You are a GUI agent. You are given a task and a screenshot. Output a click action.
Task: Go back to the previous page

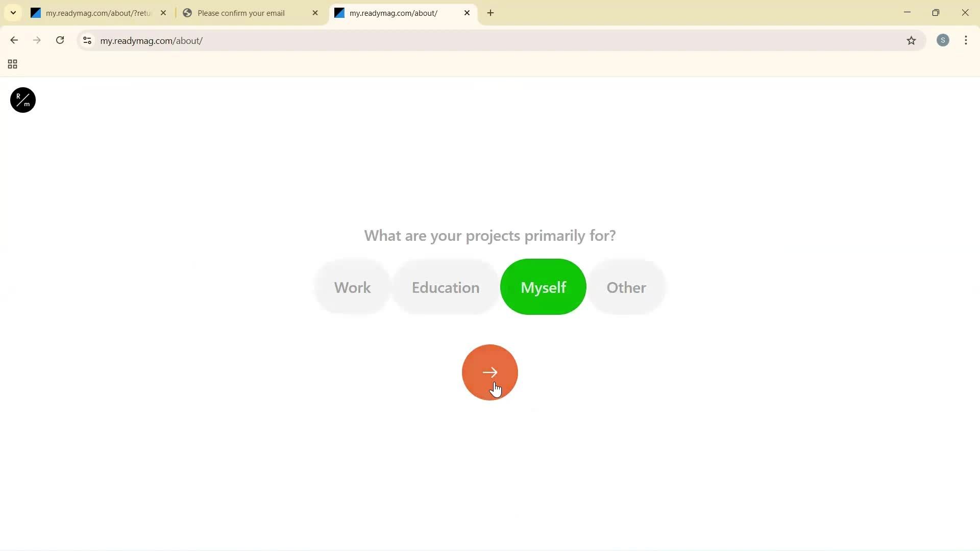14,40
